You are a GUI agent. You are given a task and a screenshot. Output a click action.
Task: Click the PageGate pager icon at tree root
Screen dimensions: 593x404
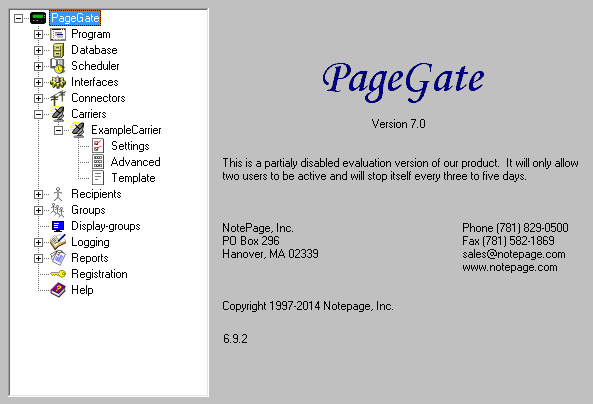pyautogui.click(x=38, y=18)
